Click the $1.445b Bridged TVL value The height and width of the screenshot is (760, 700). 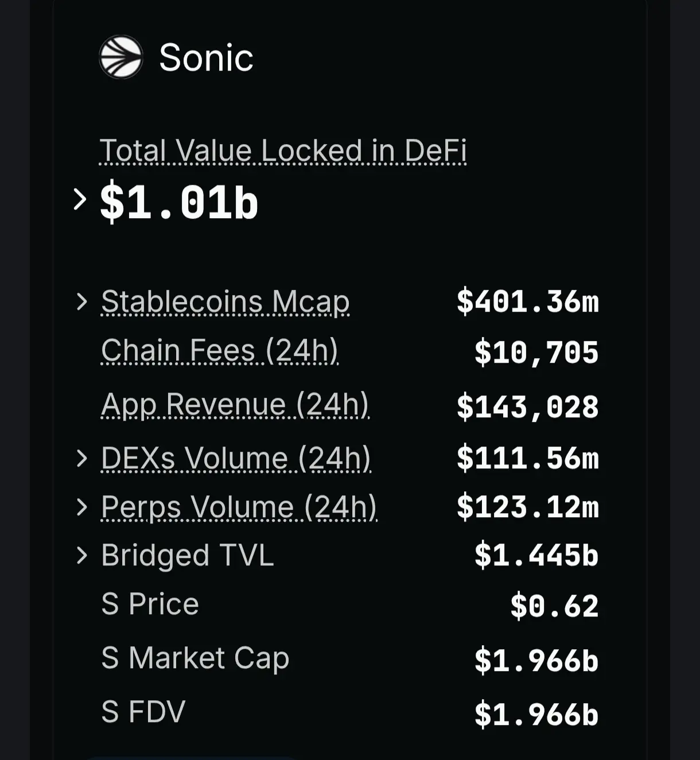(537, 556)
